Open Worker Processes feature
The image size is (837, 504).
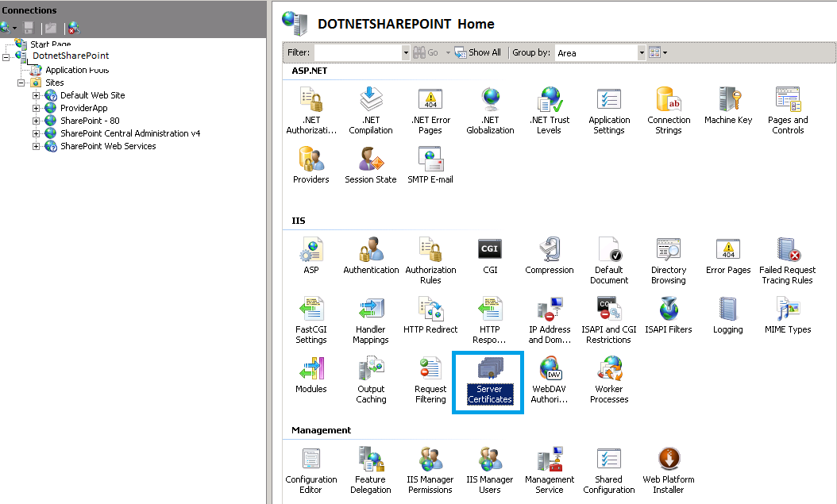coord(609,379)
